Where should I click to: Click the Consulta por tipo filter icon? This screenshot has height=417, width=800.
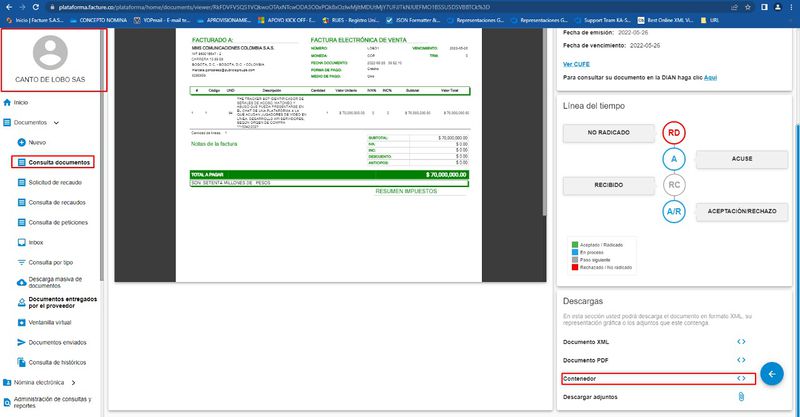tap(21, 262)
